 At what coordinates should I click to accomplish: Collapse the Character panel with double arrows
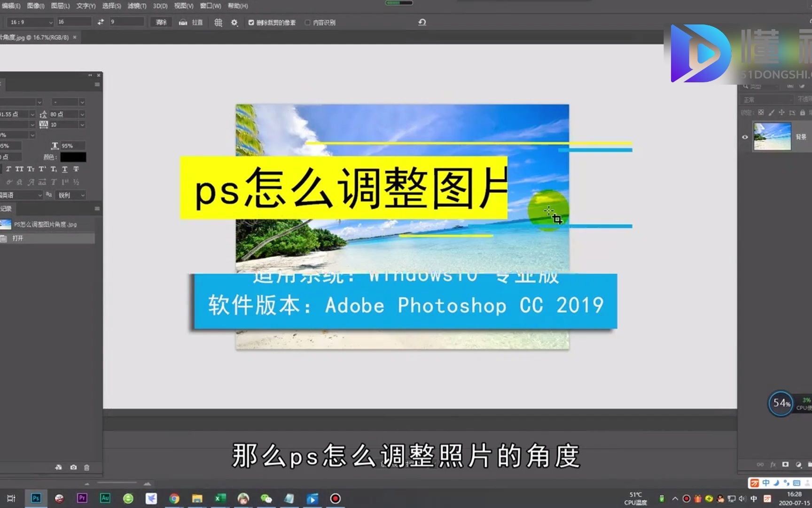pos(90,75)
